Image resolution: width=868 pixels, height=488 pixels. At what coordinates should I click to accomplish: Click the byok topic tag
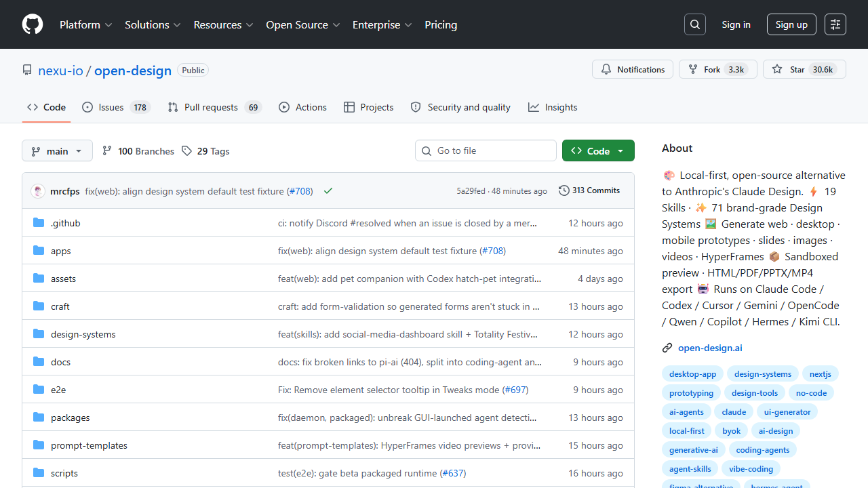tap(731, 431)
